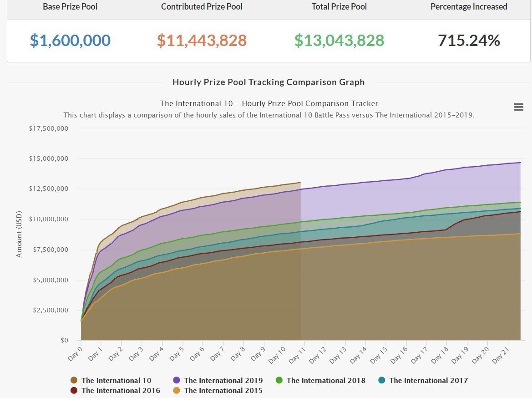Screen dimensions: 532x398
Task: Toggle The International 2016 series legend
Action: [x=115, y=391]
